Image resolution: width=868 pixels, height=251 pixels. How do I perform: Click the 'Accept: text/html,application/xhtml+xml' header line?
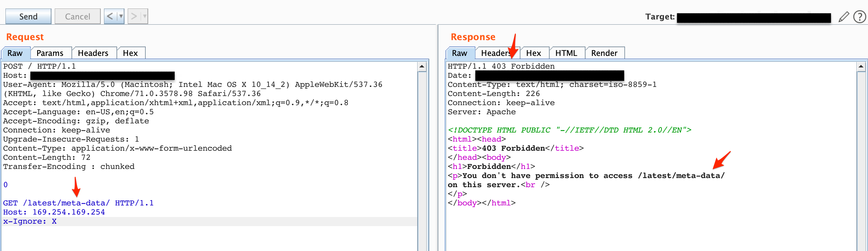point(175,103)
